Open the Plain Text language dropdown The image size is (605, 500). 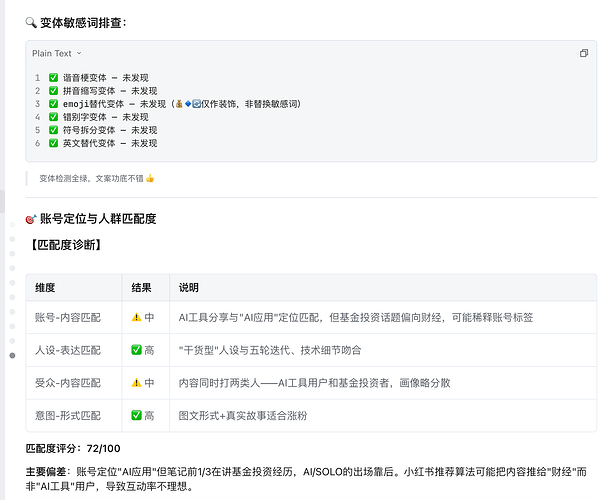pyautogui.click(x=57, y=53)
